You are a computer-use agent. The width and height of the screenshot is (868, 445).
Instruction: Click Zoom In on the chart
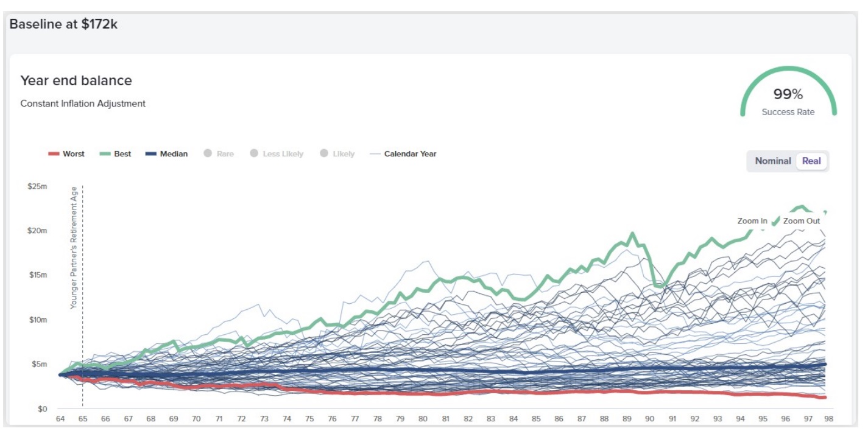[x=752, y=221]
